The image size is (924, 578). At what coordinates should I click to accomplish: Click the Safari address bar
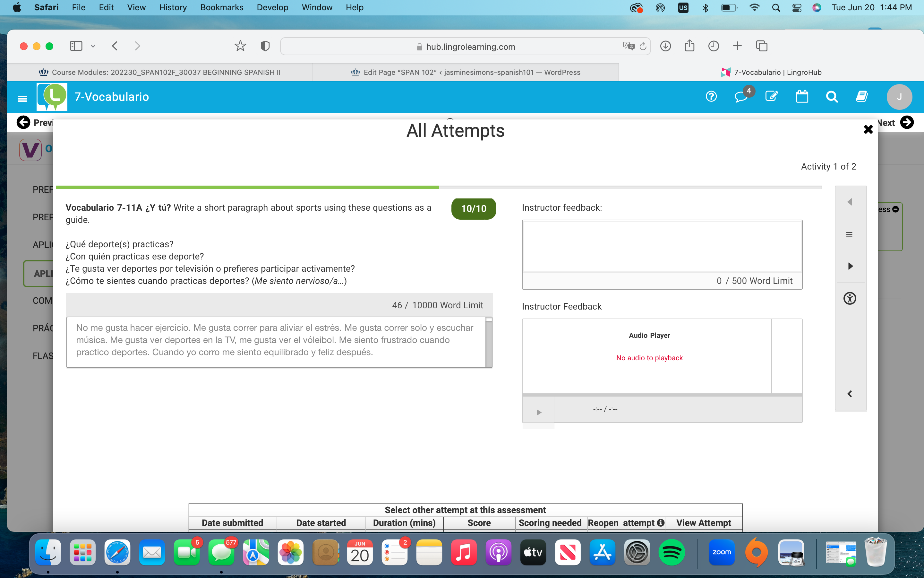(x=465, y=47)
